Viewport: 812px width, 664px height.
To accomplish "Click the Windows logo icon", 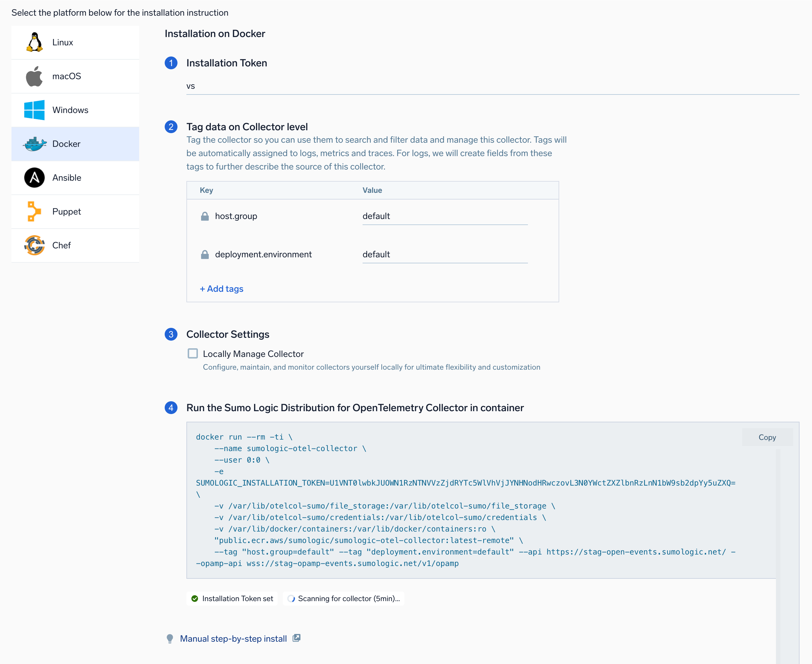I will [x=34, y=110].
